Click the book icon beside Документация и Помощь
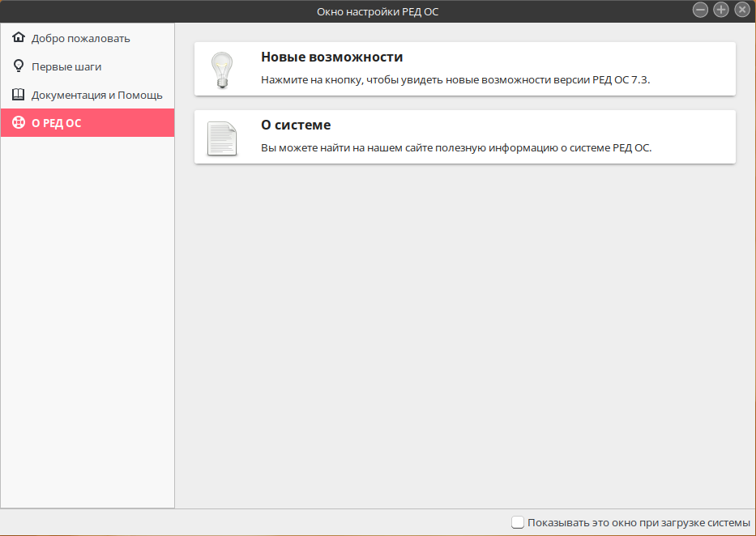This screenshot has width=756, height=536. [x=19, y=95]
